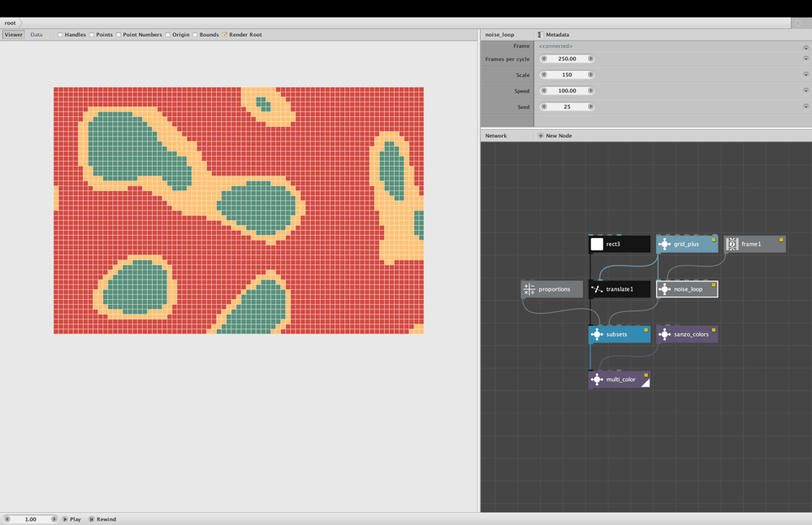This screenshot has width=812, height=525.
Task: Click the root breadcrumb
Action: click(x=11, y=23)
